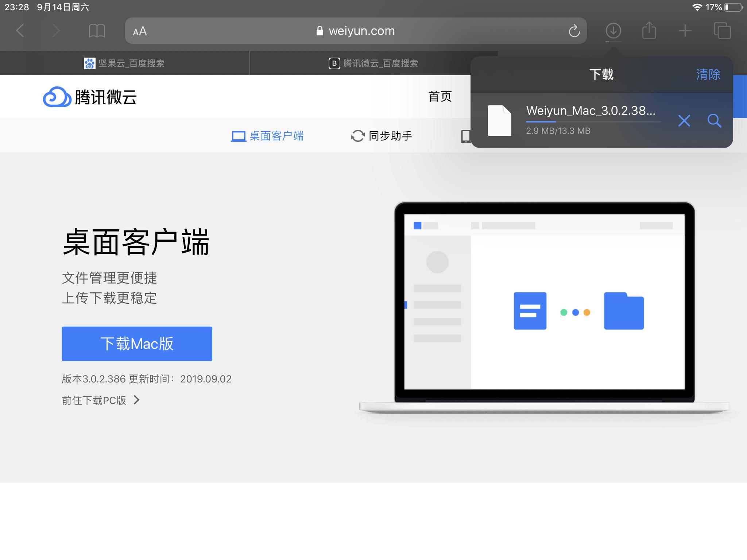Cancel the Weiyun_Mac download with the X
The width and height of the screenshot is (747, 560).
[x=684, y=121]
